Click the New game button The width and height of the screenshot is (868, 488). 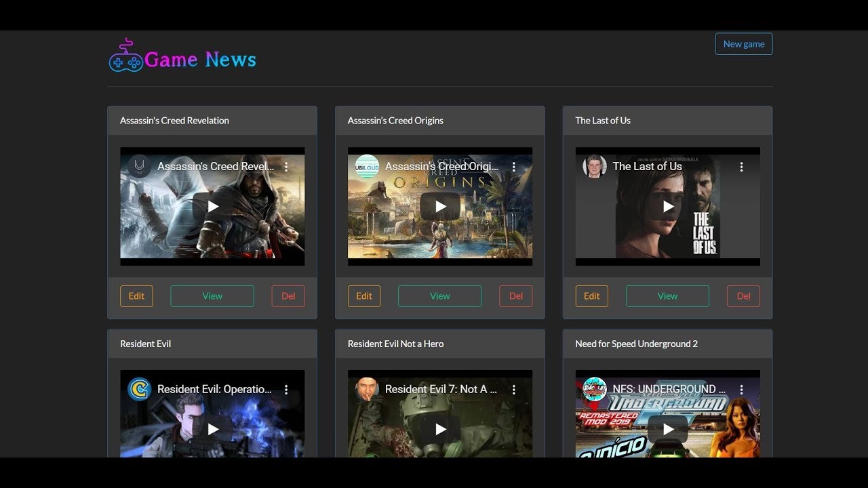(744, 44)
